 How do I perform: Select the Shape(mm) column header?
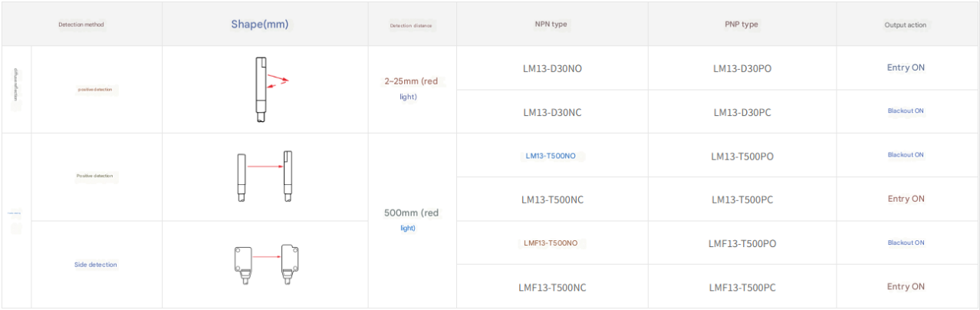[x=260, y=25]
